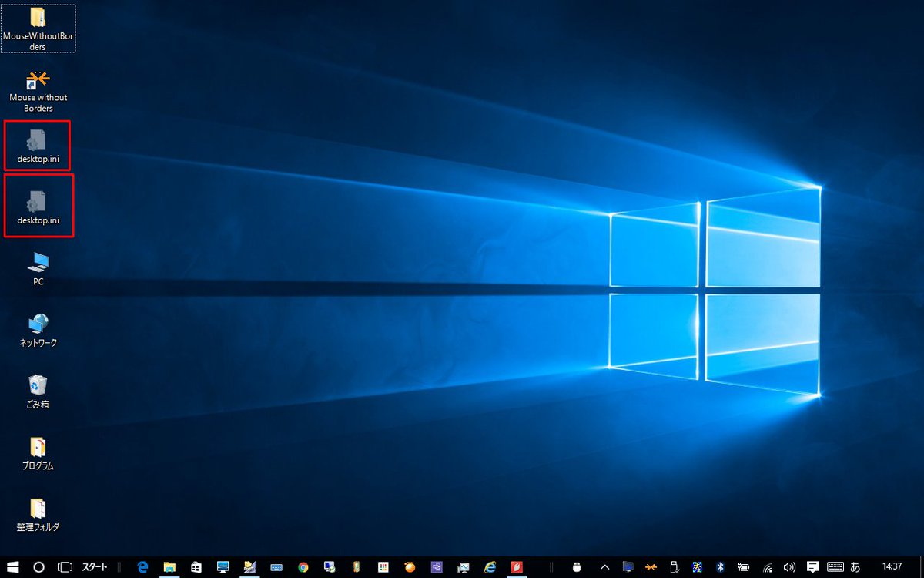Select the ネットワーク desktop icon
The width and height of the screenshot is (924, 578).
click(38, 330)
